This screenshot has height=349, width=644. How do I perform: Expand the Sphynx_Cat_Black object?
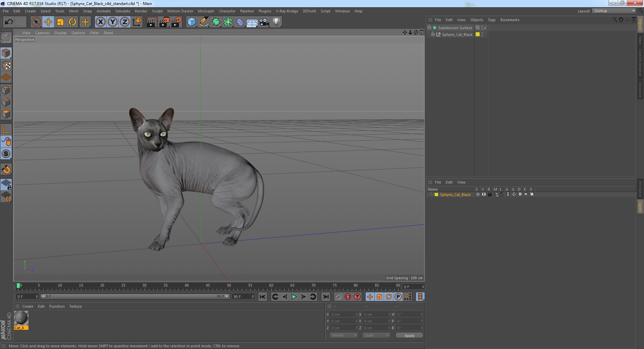433,34
